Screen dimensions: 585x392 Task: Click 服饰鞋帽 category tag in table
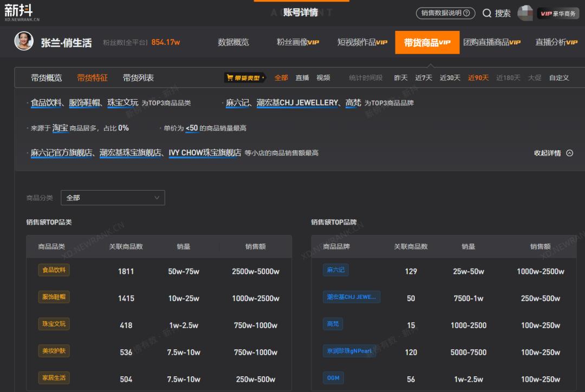(x=54, y=297)
